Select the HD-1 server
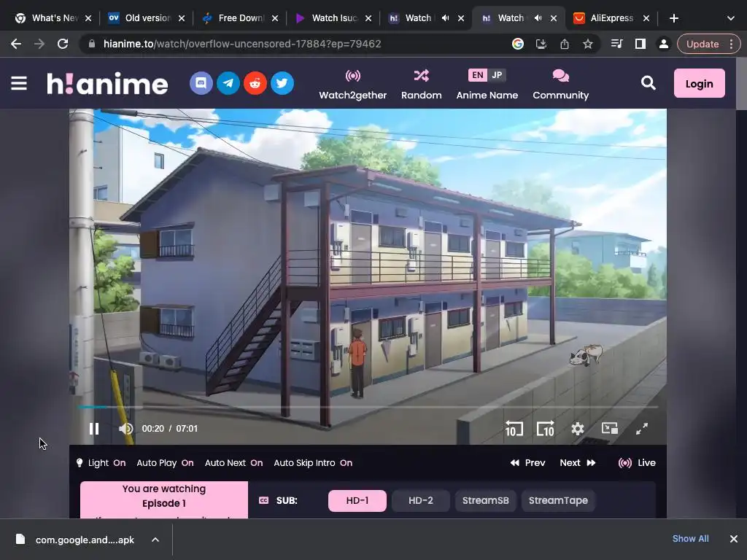 (357, 500)
